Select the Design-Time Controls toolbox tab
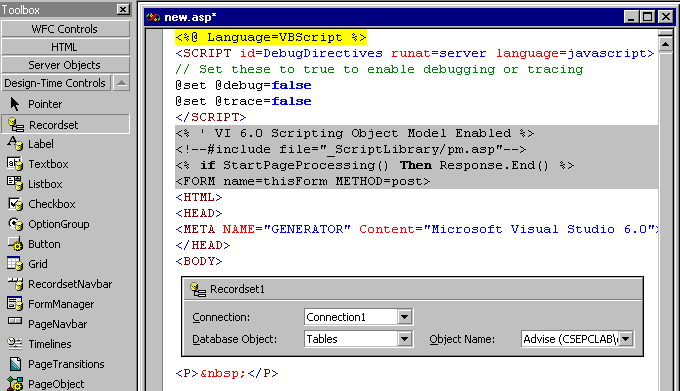Image resolution: width=680 pixels, height=391 pixels. 56,83
